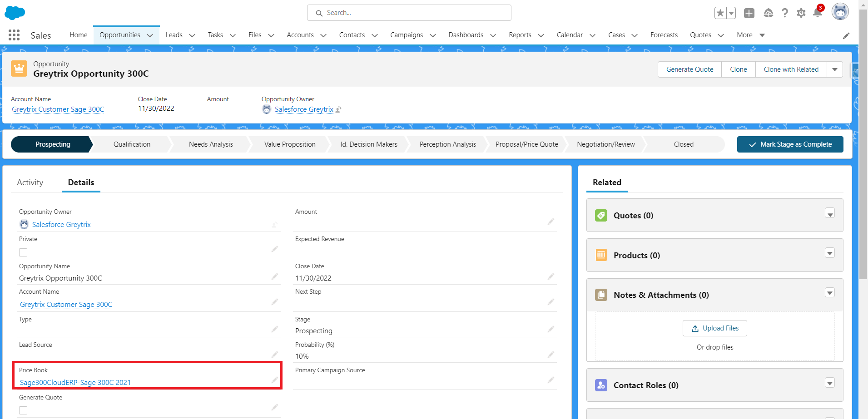Edit the Primary Campaign Source pencil
868x419 pixels.
[551, 380]
